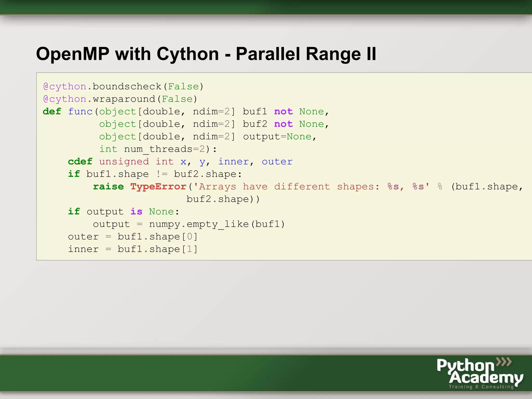Click the 'cdef' keyword

click(80, 161)
